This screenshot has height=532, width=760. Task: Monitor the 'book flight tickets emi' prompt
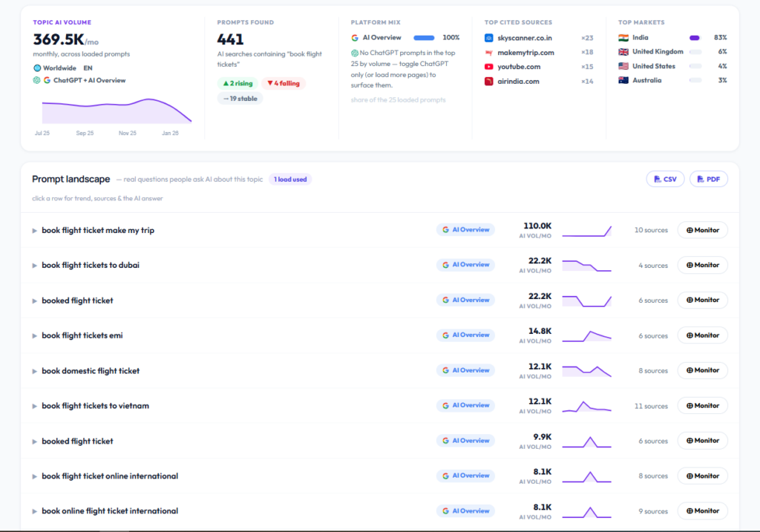[x=702, y=335]
